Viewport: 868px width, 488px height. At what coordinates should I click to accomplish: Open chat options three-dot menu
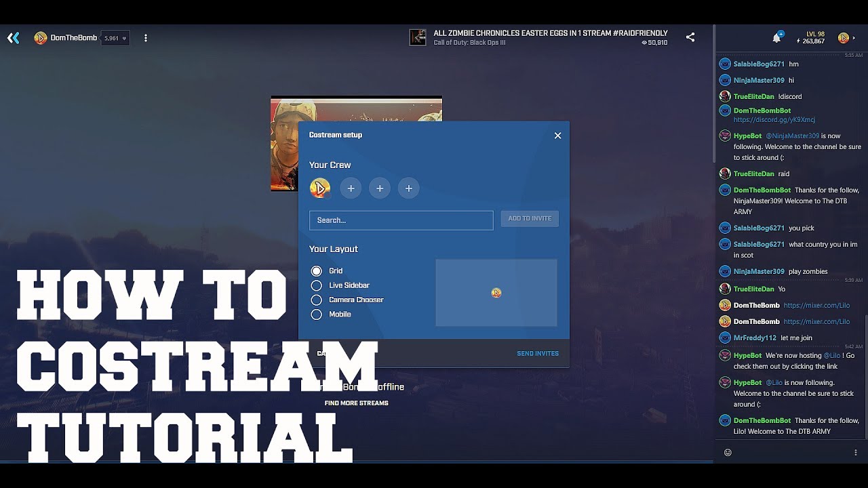click(x=856, y=453)
